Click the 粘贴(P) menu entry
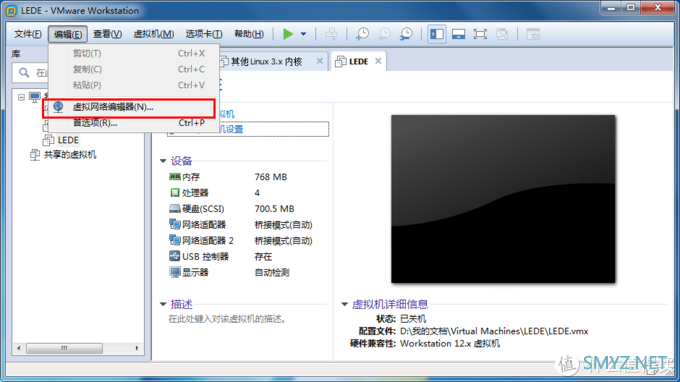This screenshot has width=680, height=382. pos(134,85)
